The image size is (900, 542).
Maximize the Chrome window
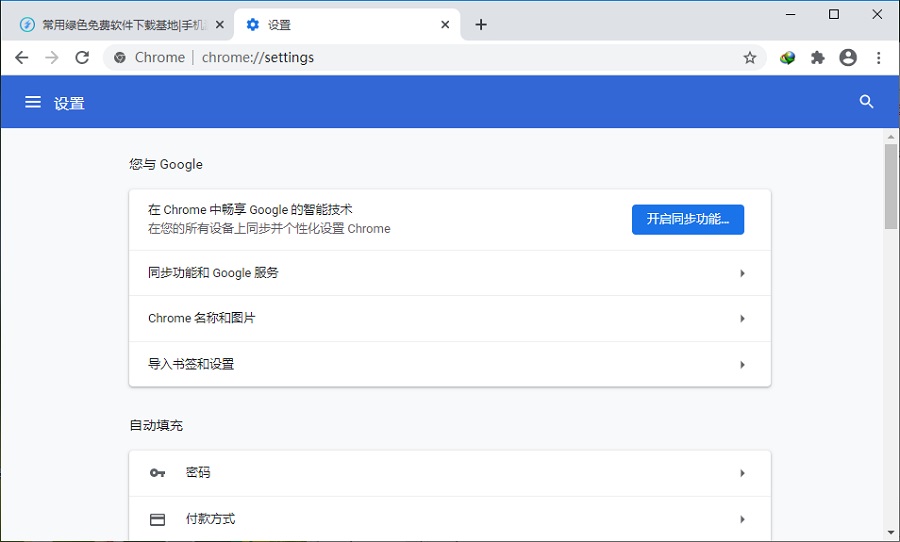tap(834, 14)
